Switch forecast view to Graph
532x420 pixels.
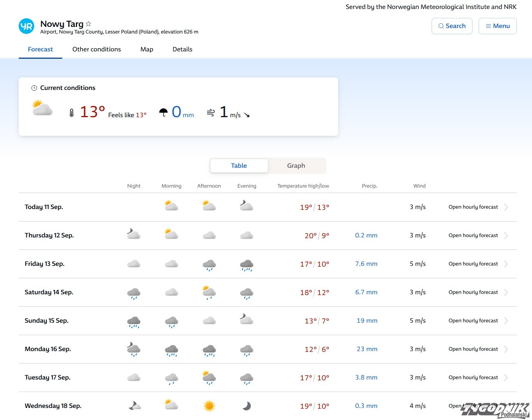(x=296, y=166)
